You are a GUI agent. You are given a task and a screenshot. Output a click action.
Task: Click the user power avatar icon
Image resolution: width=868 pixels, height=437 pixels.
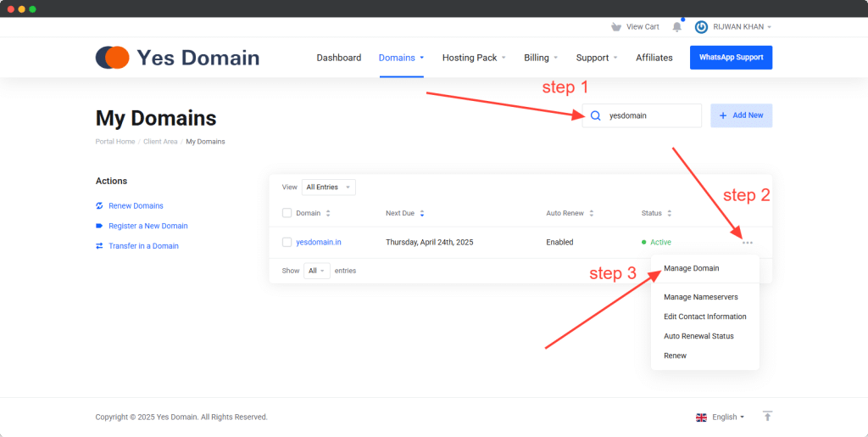pos(701,26)
